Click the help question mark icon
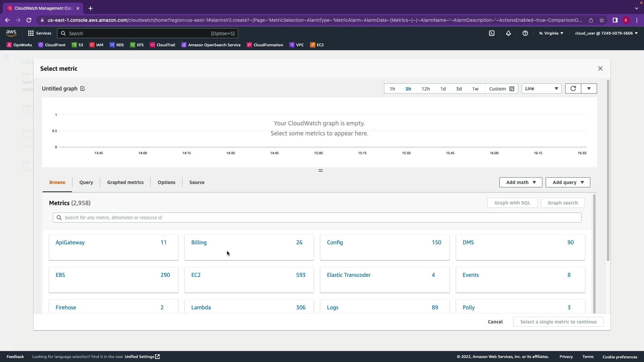644x362 pixels. (x=525, y=33)
